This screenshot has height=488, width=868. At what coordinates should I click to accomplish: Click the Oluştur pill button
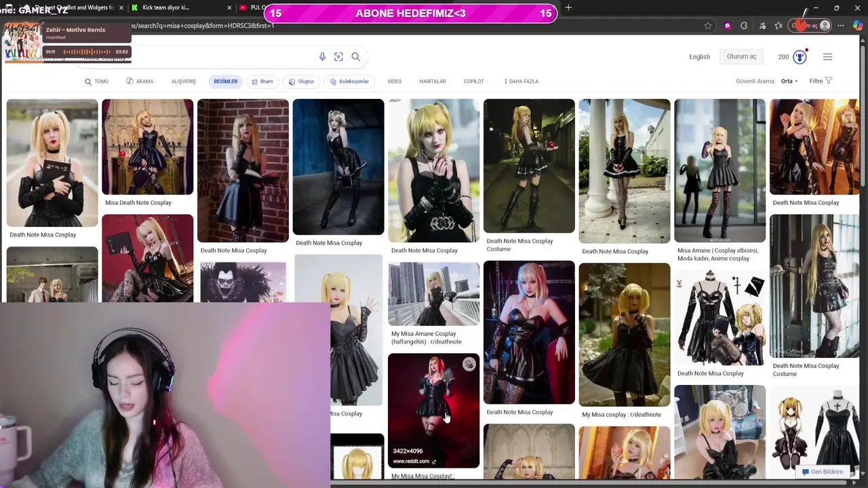pos(301,81)
